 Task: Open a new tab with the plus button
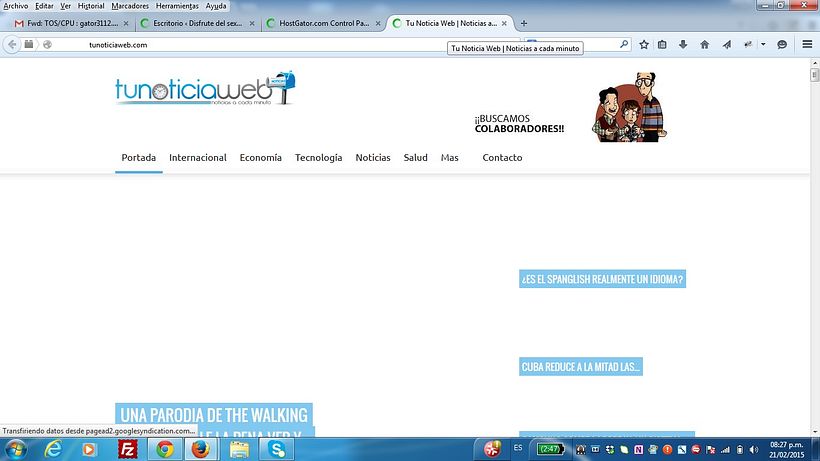[523, 23]
